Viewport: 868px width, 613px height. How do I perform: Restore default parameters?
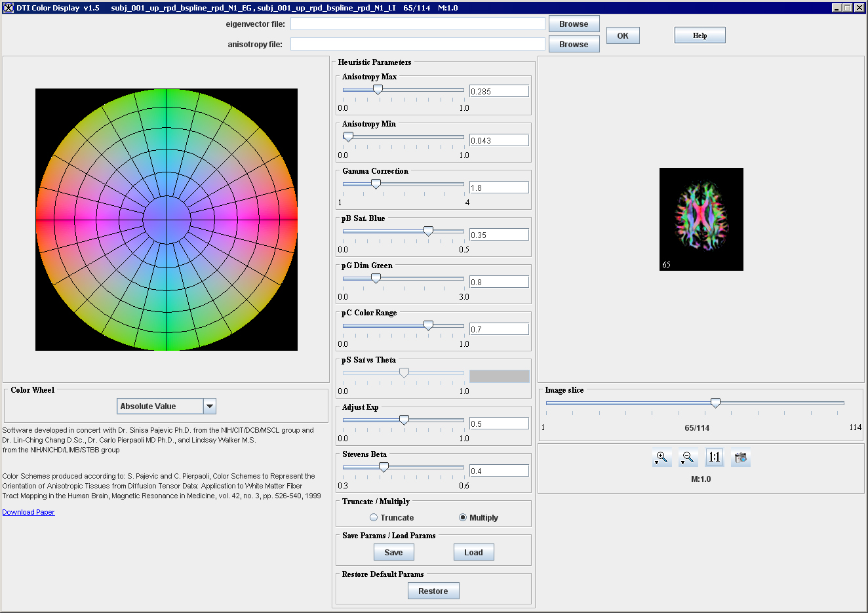click(433, 591)
